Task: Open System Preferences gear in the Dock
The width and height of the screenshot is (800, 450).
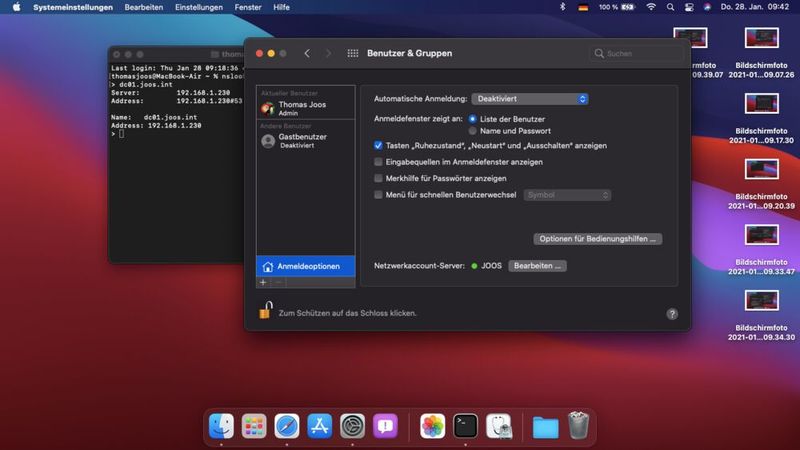Action: 353,426
